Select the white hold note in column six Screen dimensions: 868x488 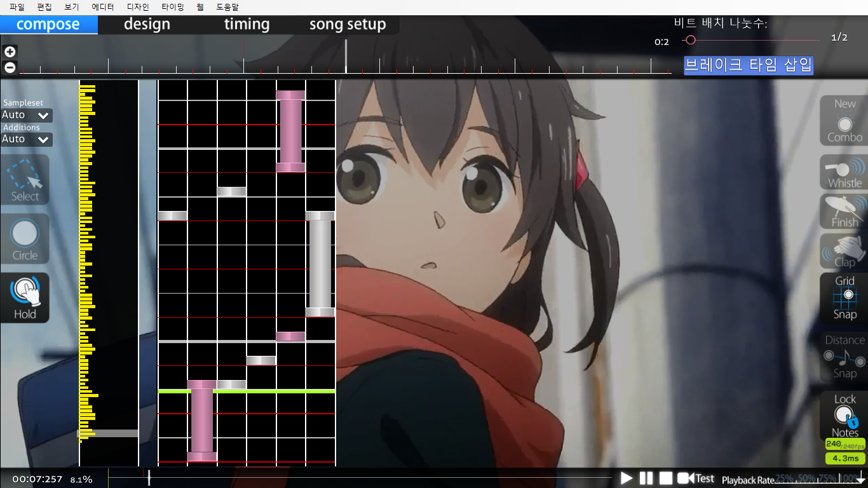click(320, 264)
